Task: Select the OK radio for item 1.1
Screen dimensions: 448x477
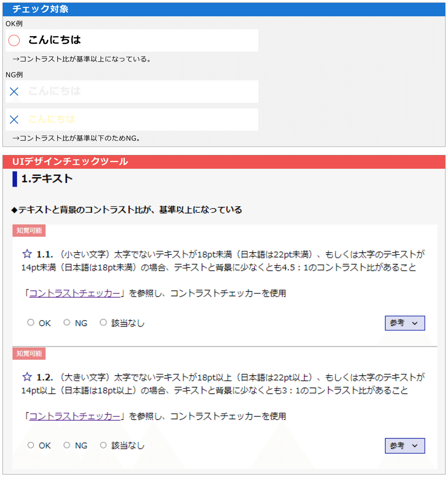Action: point(31,322)
